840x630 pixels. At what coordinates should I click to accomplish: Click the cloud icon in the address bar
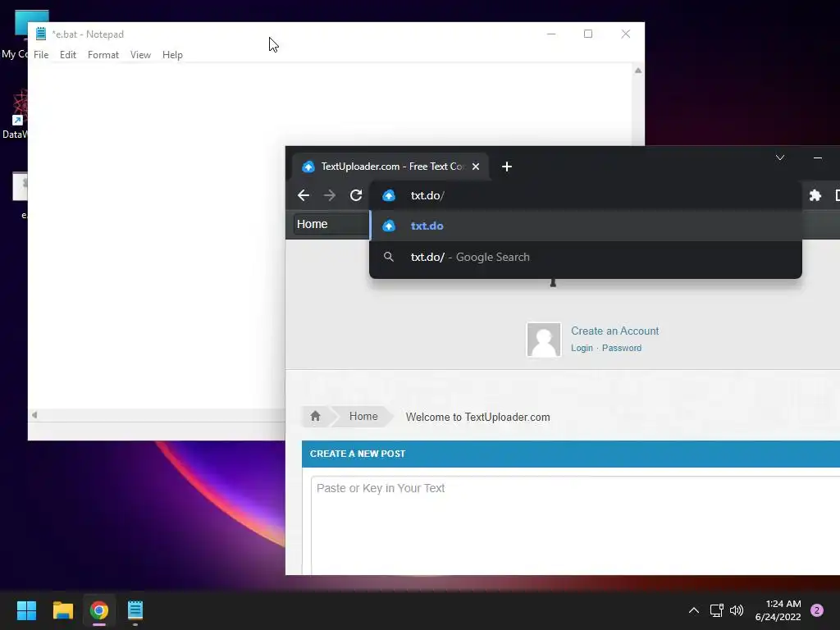[388, 195]
